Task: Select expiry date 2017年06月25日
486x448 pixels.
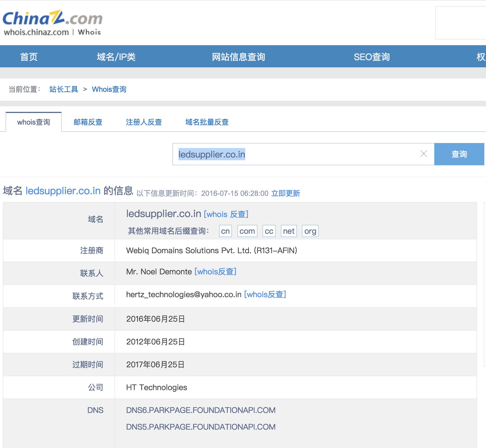Action: pos(155,365)
